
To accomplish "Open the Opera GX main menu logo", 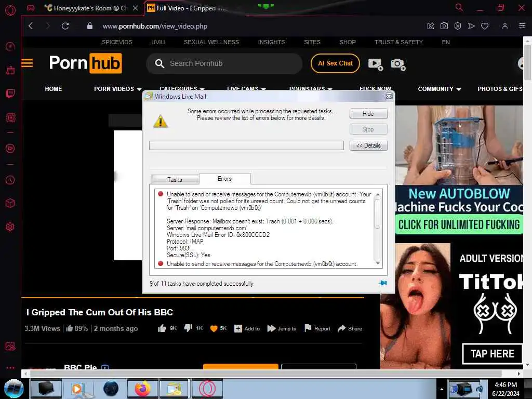I will [x=10, y=10].
